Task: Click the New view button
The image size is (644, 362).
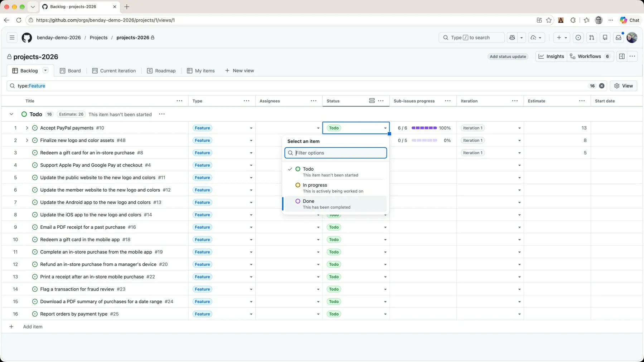Action: pos(239,71)
